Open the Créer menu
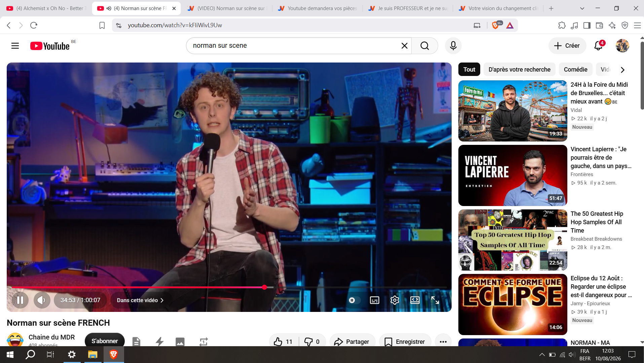644x363 pixels. click(567, 46)
